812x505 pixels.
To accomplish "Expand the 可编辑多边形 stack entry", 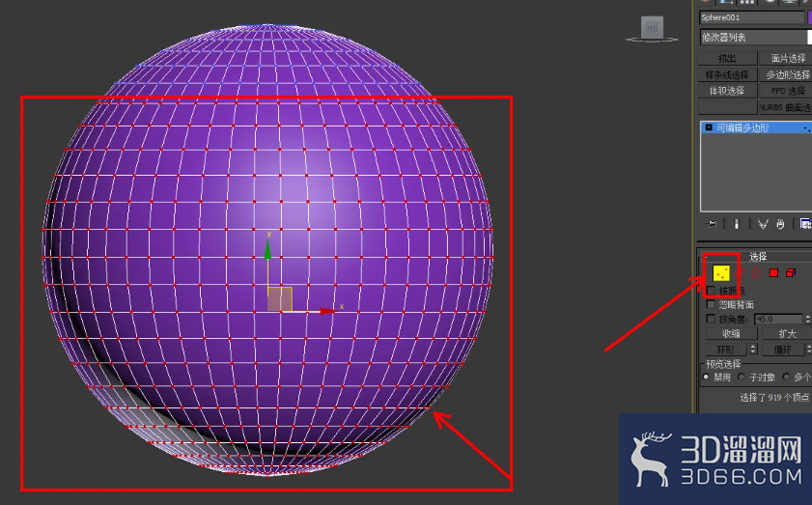I will pos(709,127).
